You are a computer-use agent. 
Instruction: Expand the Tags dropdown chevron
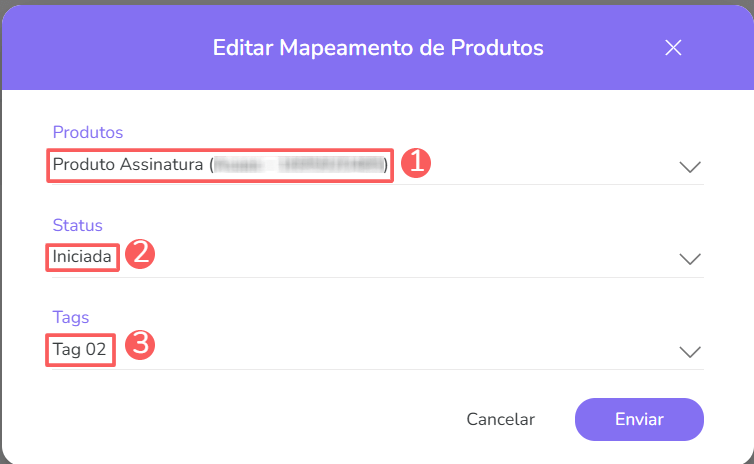(x=690, y=351)
